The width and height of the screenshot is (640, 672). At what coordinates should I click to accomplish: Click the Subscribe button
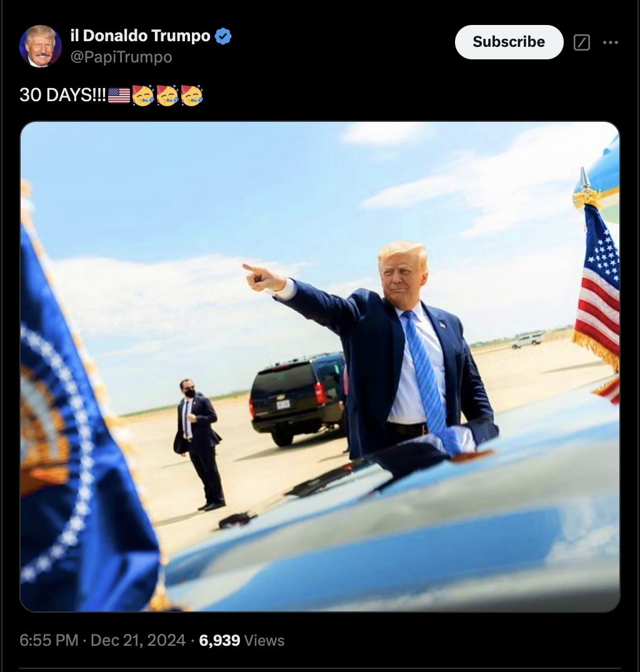[509, 42]
